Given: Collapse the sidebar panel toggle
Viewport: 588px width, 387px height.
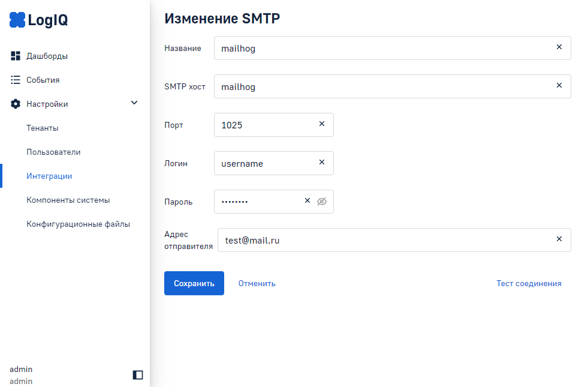Looking at the screenshot, I should [x=138, y=375].
